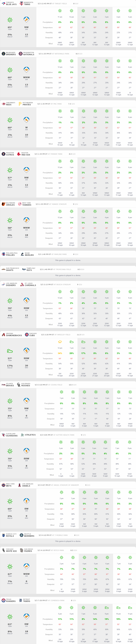
Task: Click the Atlanta Braves team logo
Action: click(4, 385)
